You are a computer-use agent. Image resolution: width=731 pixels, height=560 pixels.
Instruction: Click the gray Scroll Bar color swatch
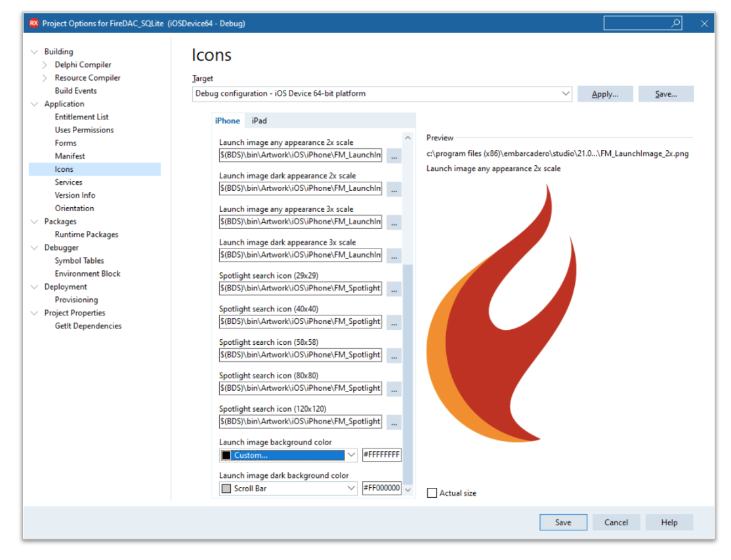(x=226, y=489)
